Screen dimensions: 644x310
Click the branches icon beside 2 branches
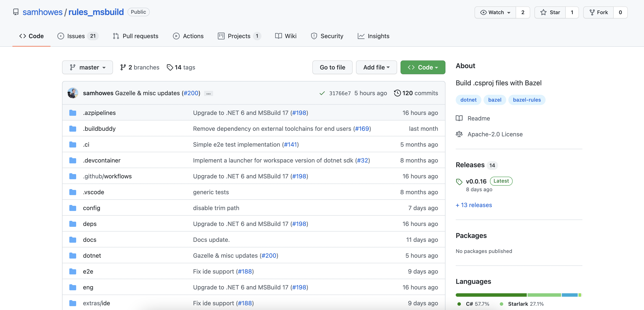(x=123, y=67)
